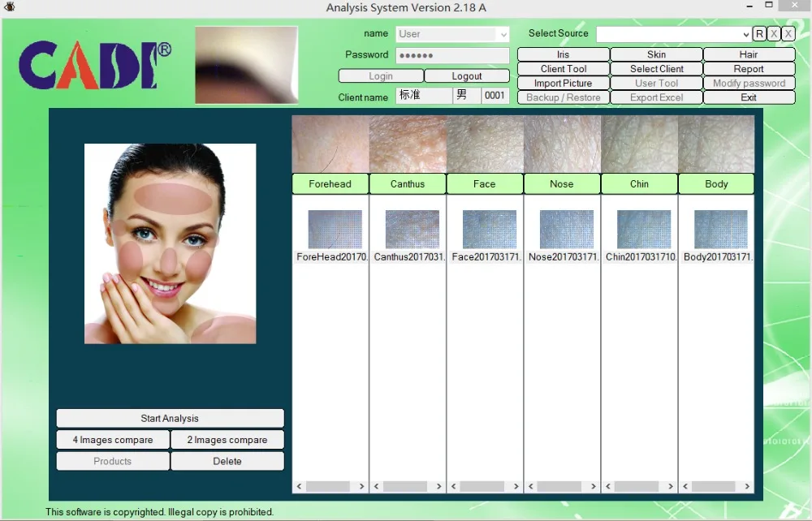Click the Start Analysis button
The height and width of the screenshot is (521, 812).
170,418
